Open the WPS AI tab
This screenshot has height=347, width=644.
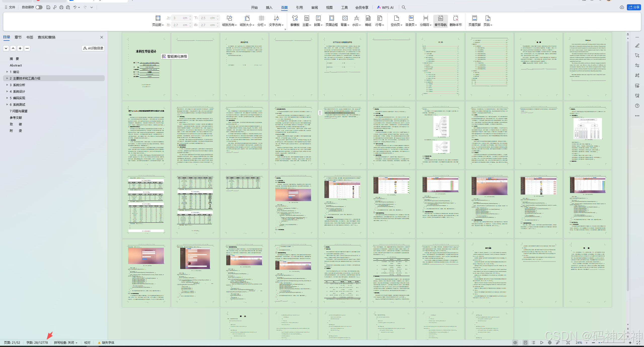385,8
